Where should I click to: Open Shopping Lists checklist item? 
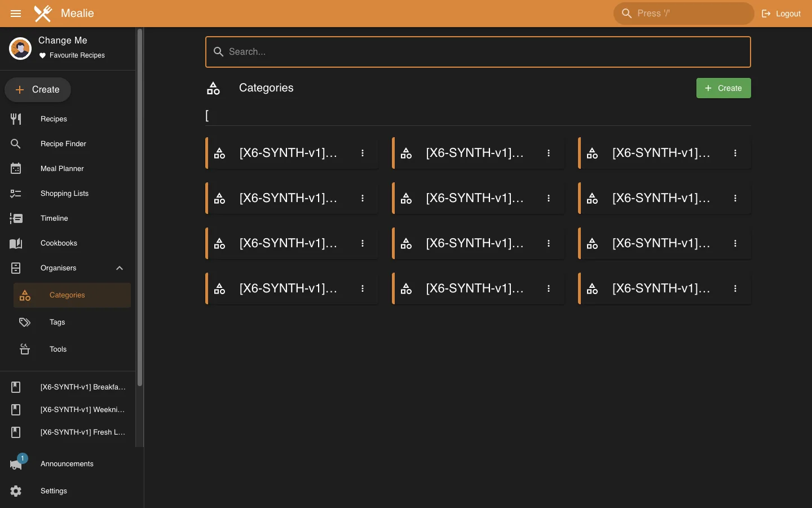point(68,194)
